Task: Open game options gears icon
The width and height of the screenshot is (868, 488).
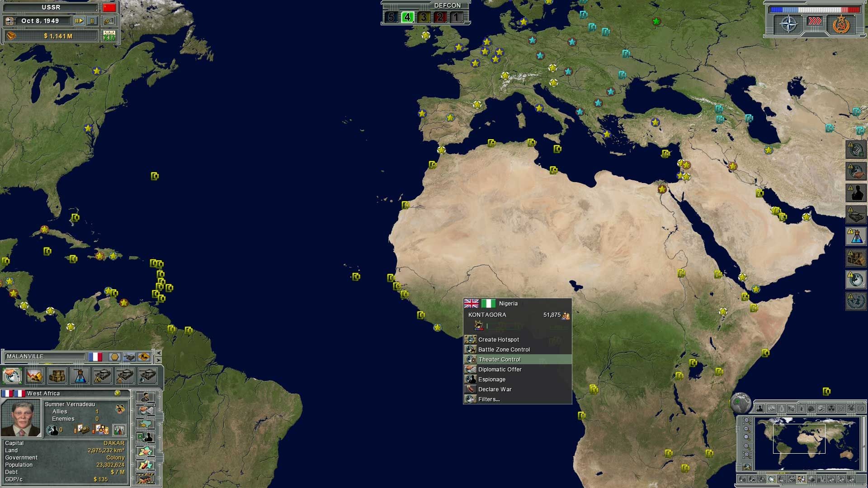Action: pyautogui.click(x=109, y=21)
